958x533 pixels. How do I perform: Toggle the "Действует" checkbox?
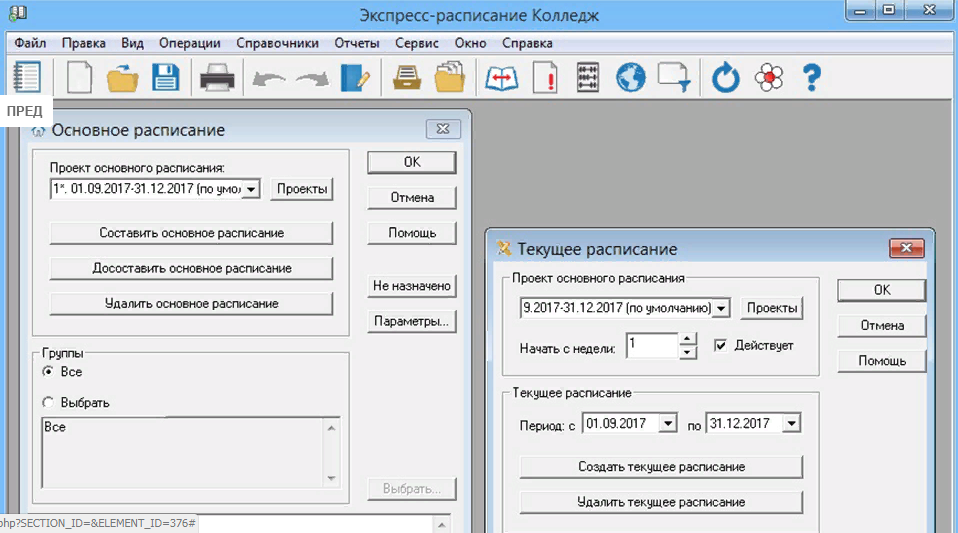(x=719, y=345)
